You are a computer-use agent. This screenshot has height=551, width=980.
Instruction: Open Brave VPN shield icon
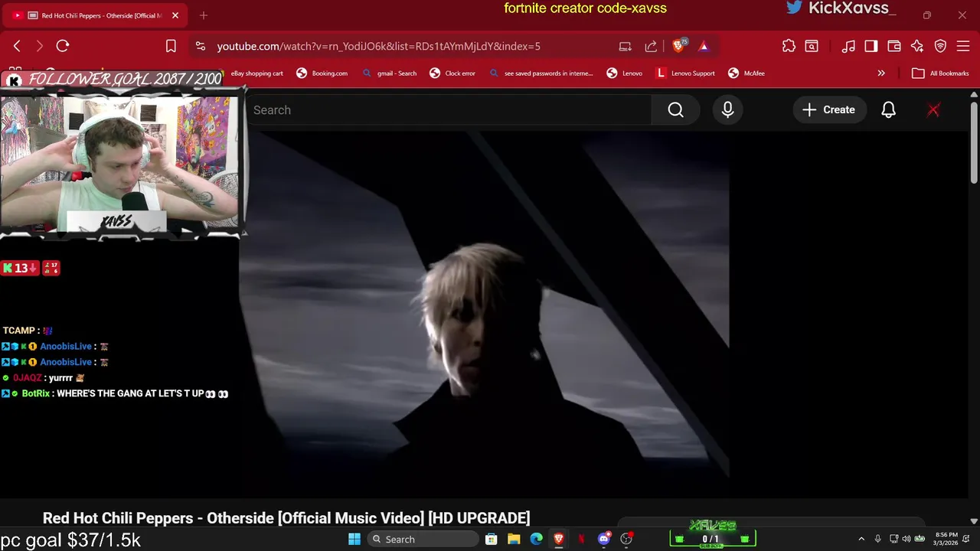point(941,46)
